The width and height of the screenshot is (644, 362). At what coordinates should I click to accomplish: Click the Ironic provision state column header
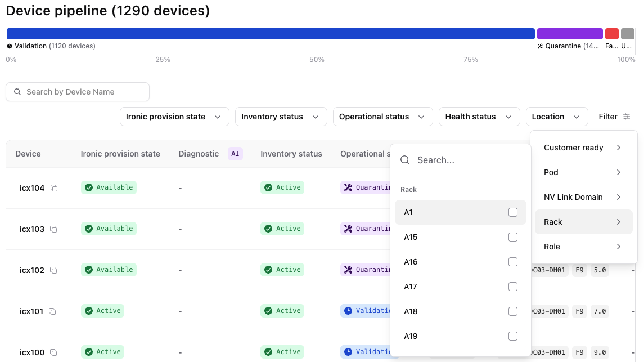coord(120,154)
